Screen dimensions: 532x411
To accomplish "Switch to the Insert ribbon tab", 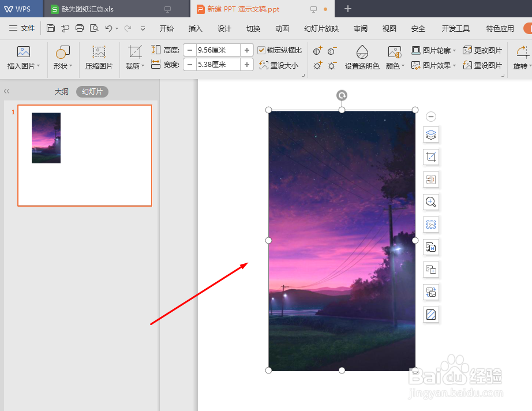I will (196, 28).
